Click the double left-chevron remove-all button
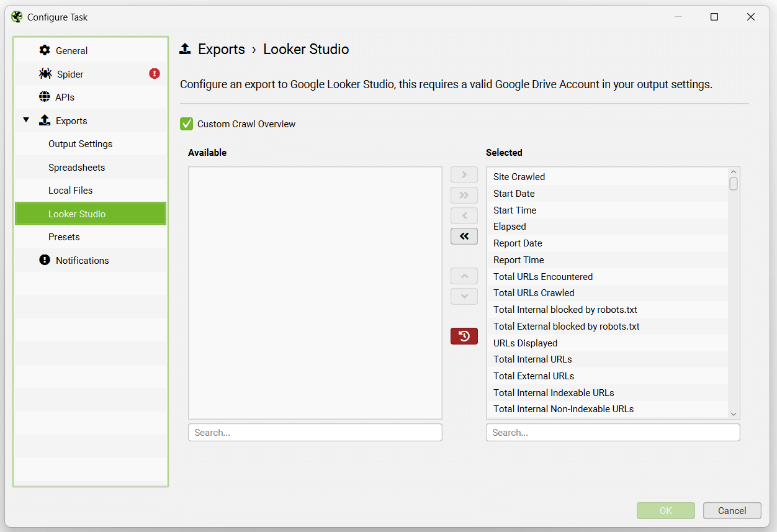The height and width of the screenshot is (532, 777). tap(464, 236)
